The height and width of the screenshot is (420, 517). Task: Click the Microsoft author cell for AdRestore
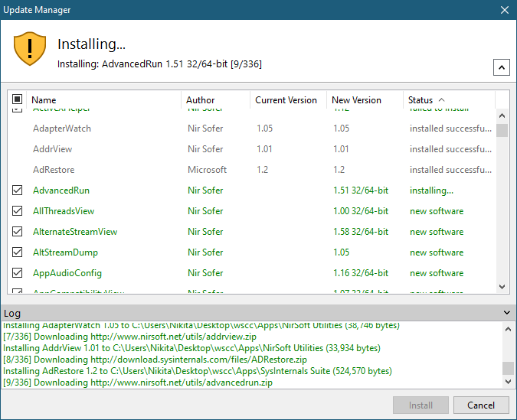[x=207, y=170]
